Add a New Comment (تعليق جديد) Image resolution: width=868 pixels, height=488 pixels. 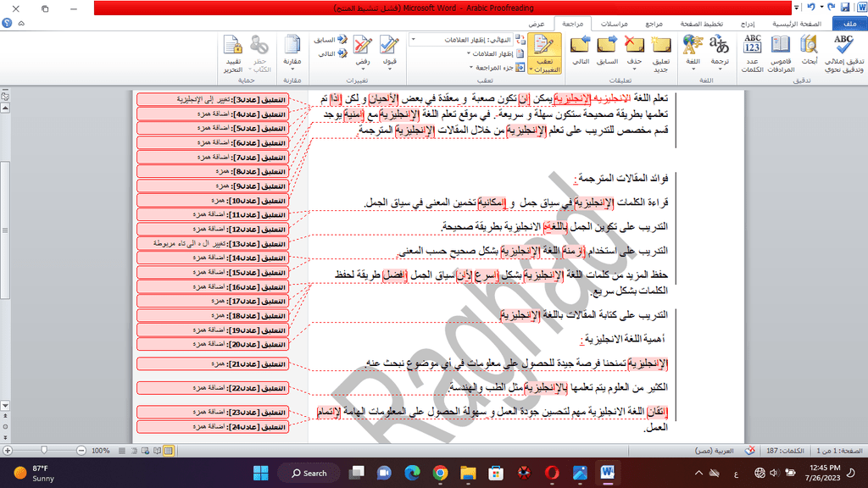tap(661, 53)
